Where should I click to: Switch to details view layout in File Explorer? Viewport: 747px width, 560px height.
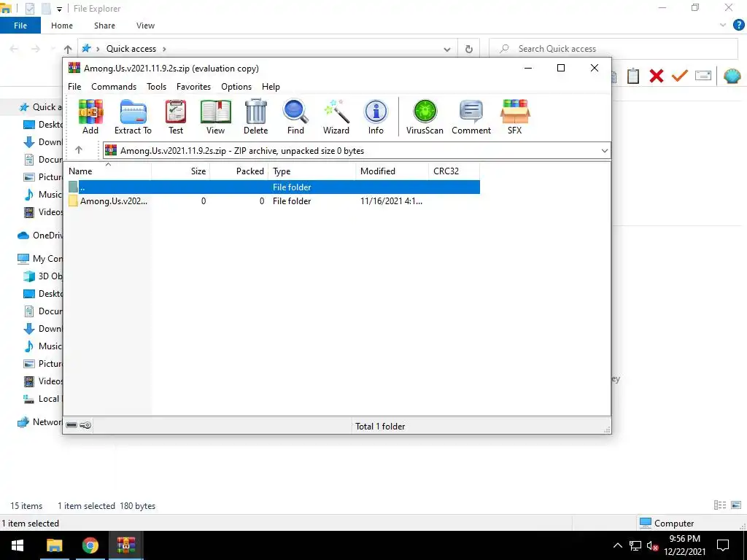[x=720, y=505]
